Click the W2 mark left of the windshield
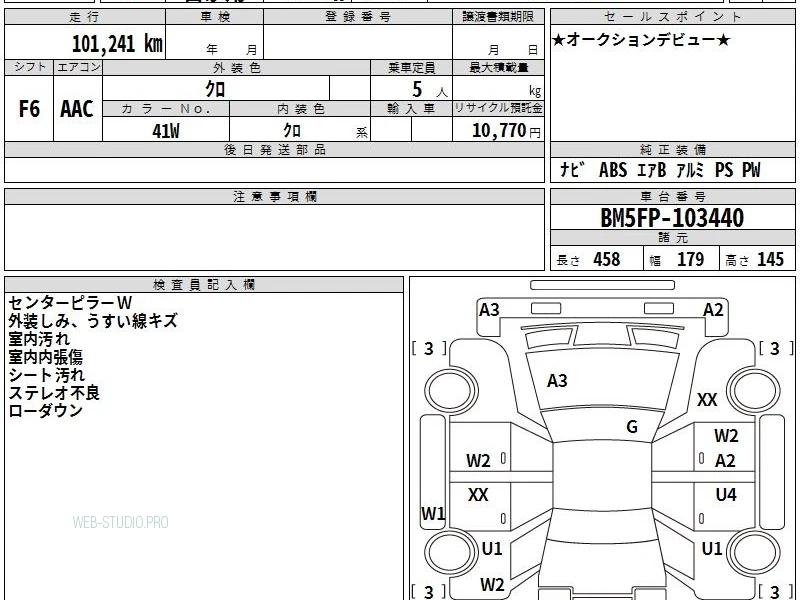The height and width of the screenshot is (600, 800). point(478,461)
